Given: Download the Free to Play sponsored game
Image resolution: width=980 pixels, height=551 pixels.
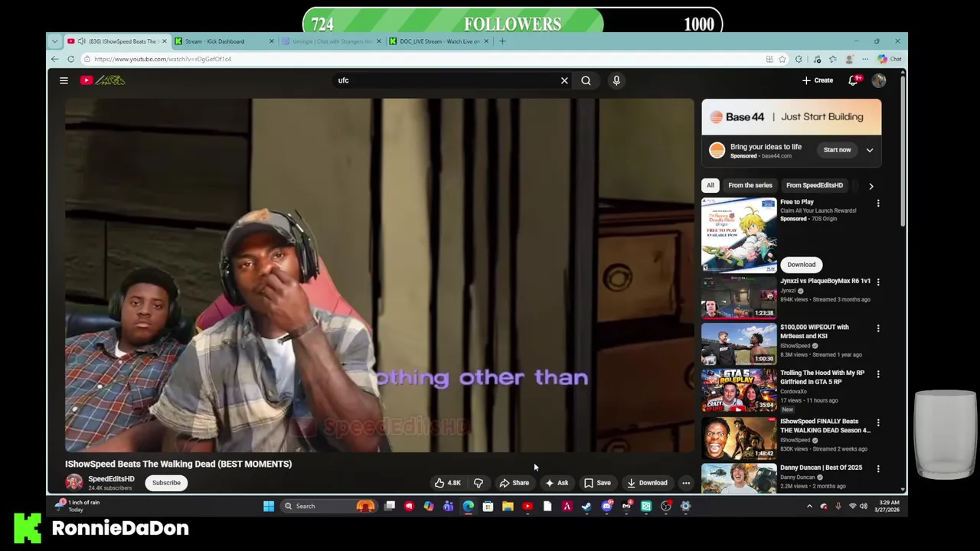Looking at the screenshot, I should point(802,265).
